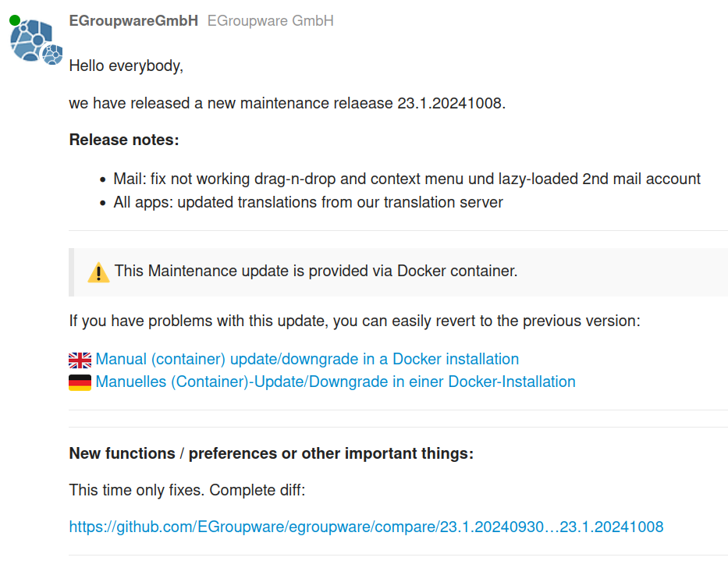Open the GitHub compare diff URL
728x568 pixels.
[x=366, y=527]
